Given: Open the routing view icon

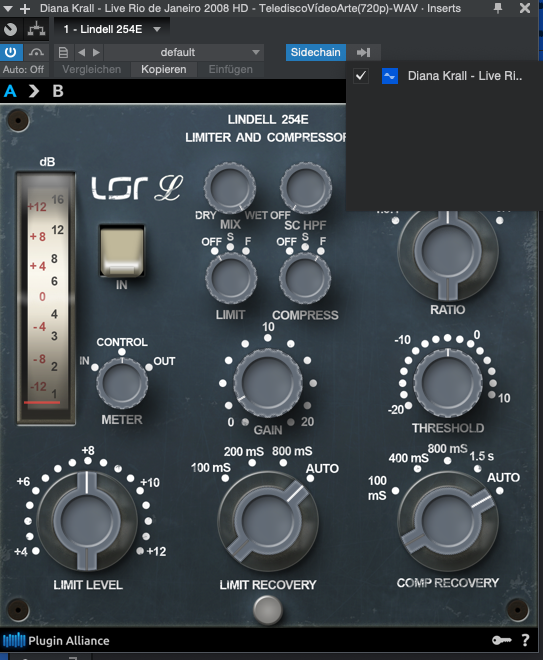Looking at the screenshot, I should pyautogui.click(x=36, y=29).
